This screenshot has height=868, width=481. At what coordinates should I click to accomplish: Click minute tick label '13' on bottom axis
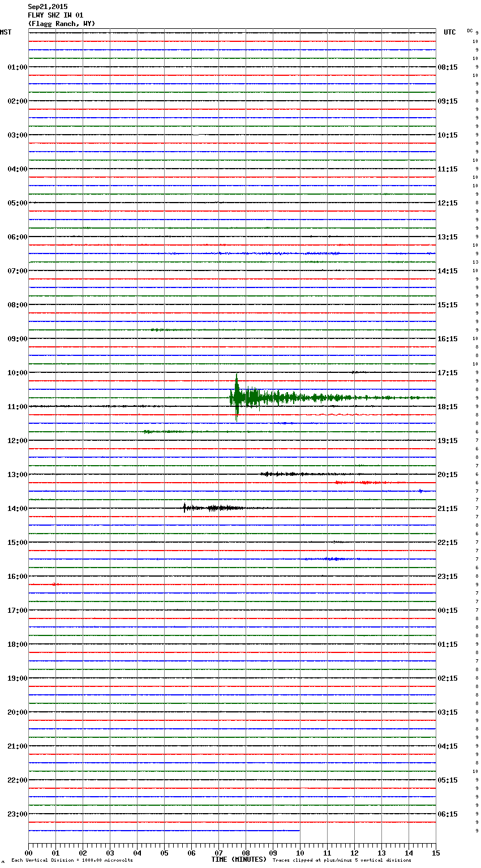(381, 853)
